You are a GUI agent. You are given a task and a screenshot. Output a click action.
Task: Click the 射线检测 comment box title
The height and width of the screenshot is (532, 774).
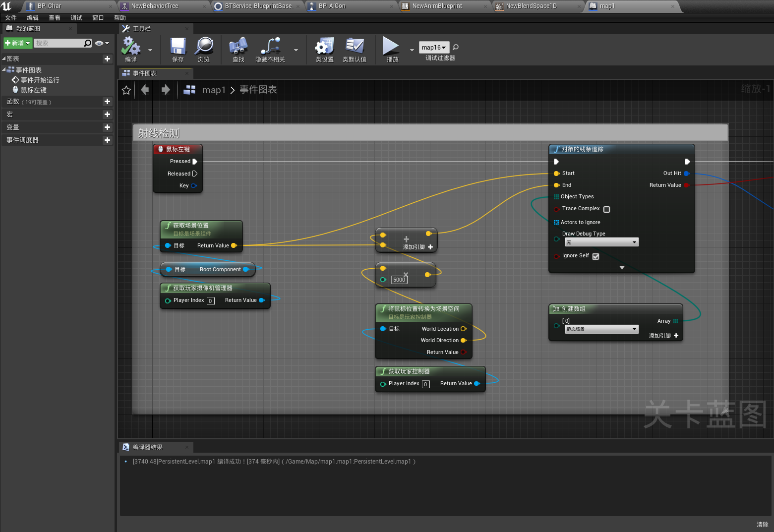click(159, 133)
